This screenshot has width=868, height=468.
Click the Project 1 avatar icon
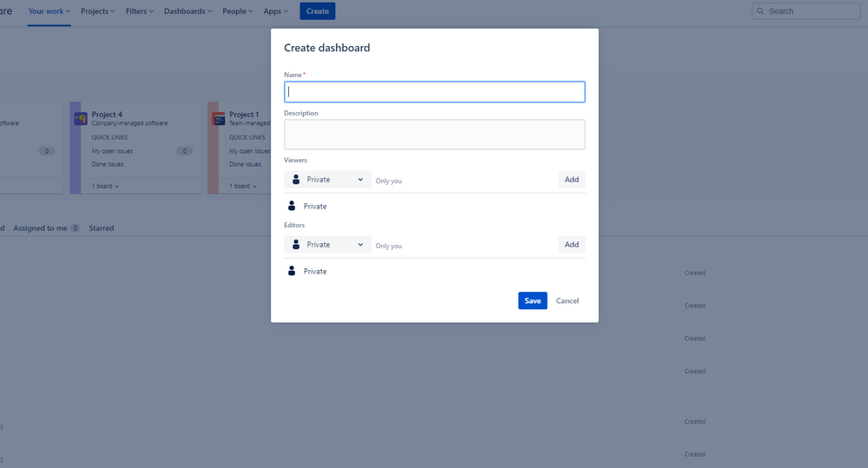[219, 119]
